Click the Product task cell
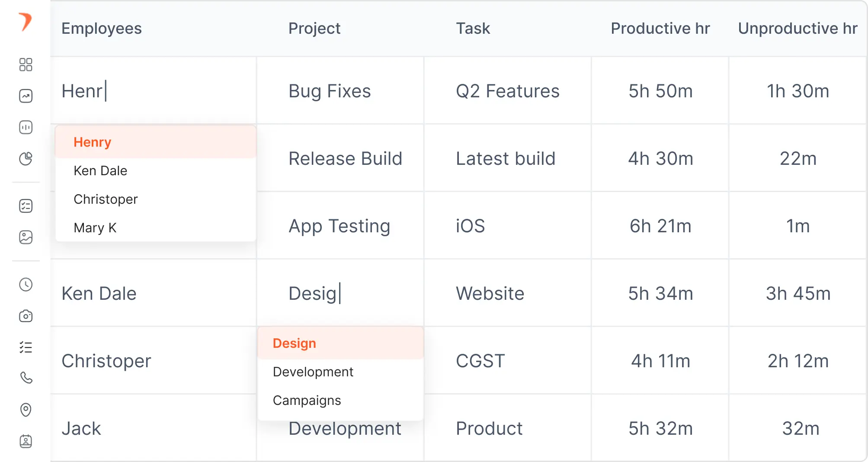This screenshot has height=462, width=868. (x=508, y=428)
